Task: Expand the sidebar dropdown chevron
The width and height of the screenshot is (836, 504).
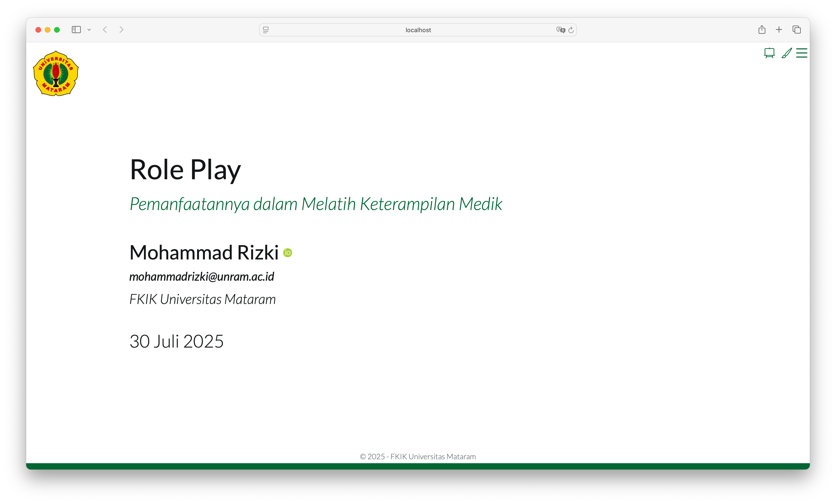Action: pyautogui.click(x=89, y=30)
